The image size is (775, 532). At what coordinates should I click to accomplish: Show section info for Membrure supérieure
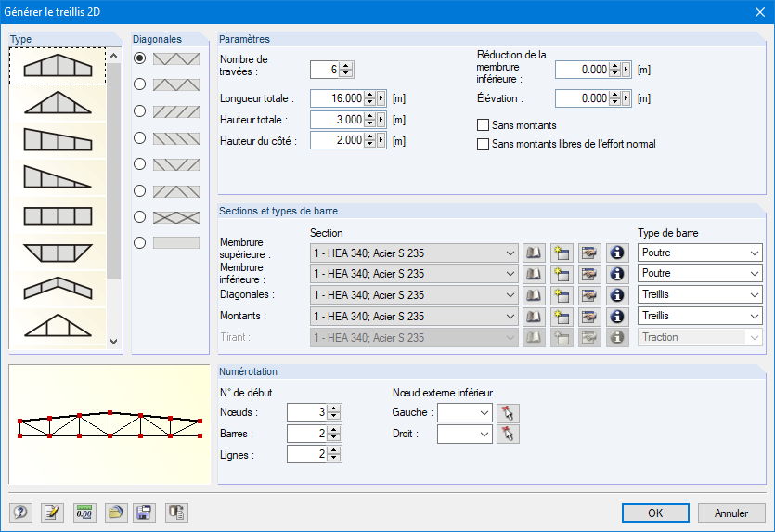pos(617,253)
